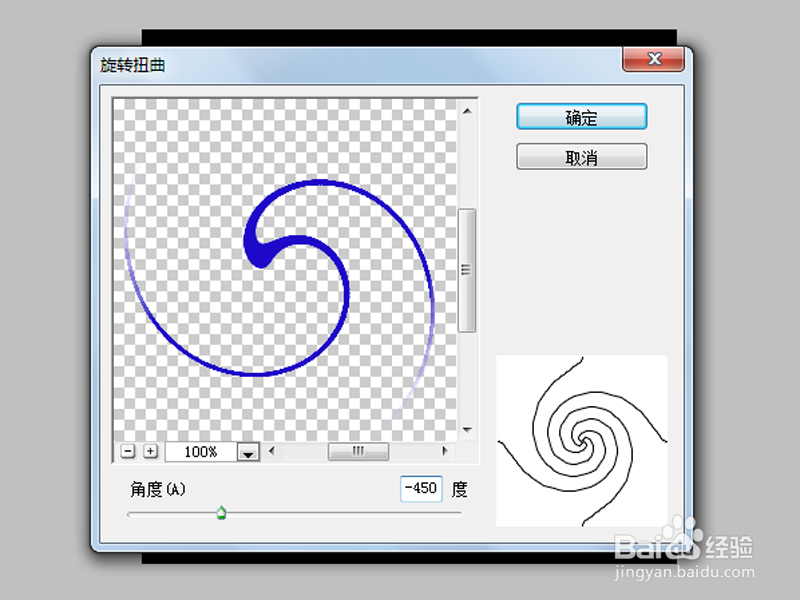
Task: Click the vertical scrollbar thumb
Action: (467, 270)
